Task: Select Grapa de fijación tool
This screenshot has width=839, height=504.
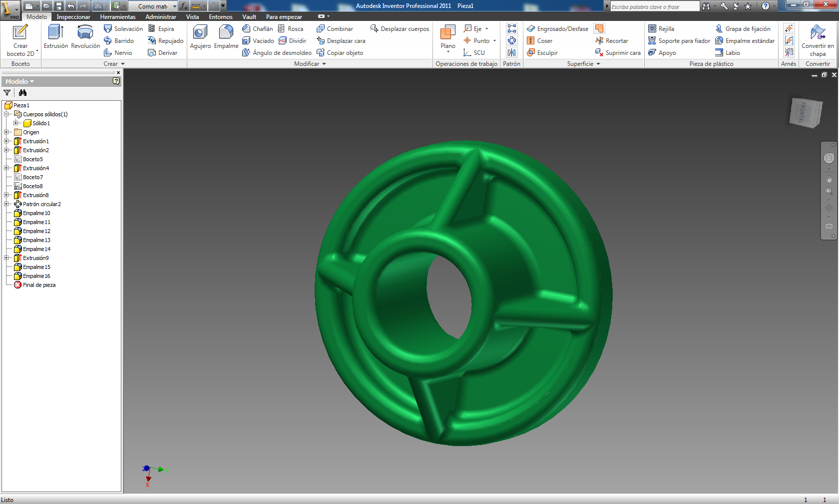Action: pyautogui.click(x=743, y=29)
